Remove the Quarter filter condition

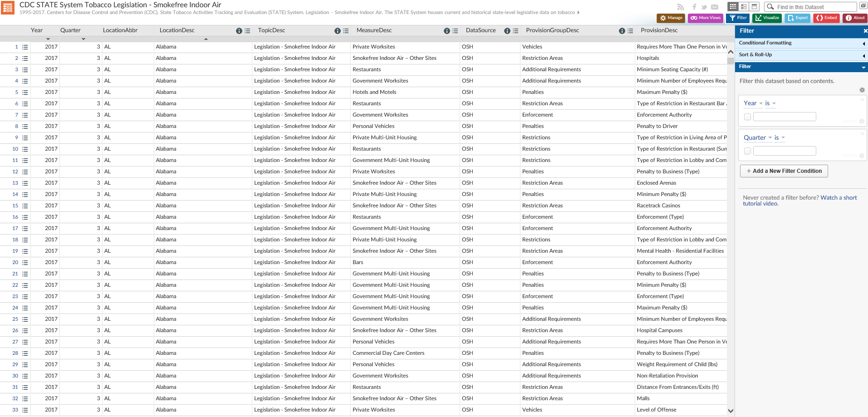862,133
